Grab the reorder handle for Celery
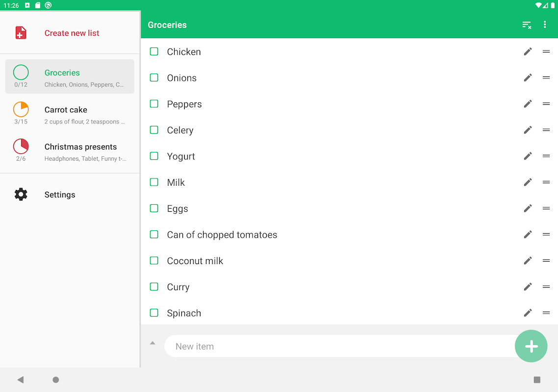The image size is (558, 392). click(x=546, y=130)
